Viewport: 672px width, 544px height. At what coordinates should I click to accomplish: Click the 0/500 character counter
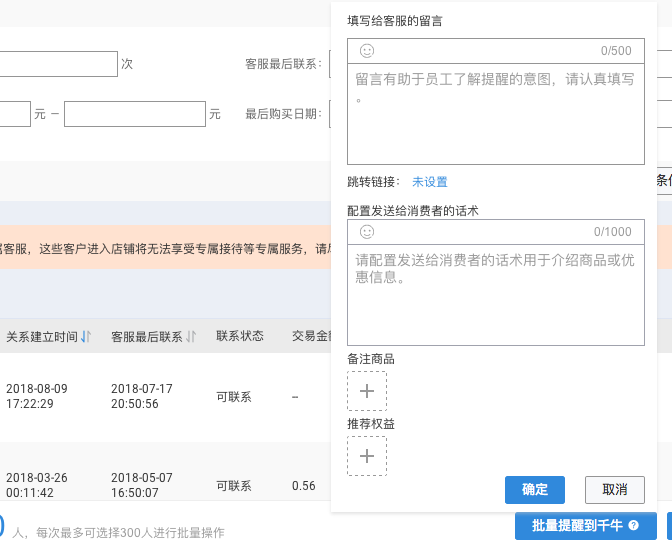pyautogui.click(x=616, y=51)
